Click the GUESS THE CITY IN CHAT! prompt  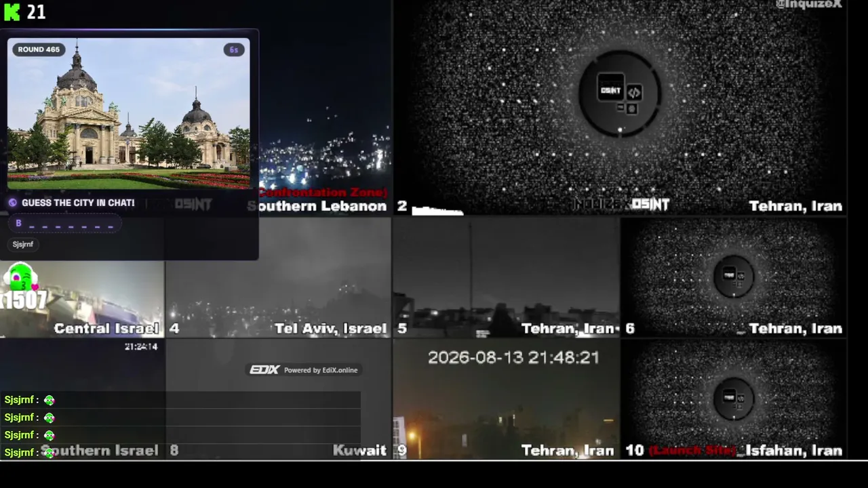point(78,203)
